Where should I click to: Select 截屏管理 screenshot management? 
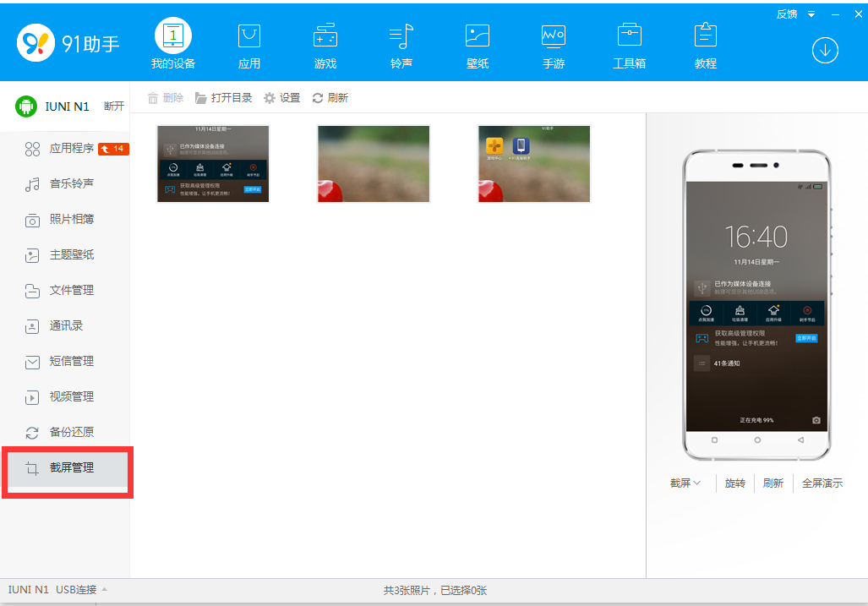67,468
